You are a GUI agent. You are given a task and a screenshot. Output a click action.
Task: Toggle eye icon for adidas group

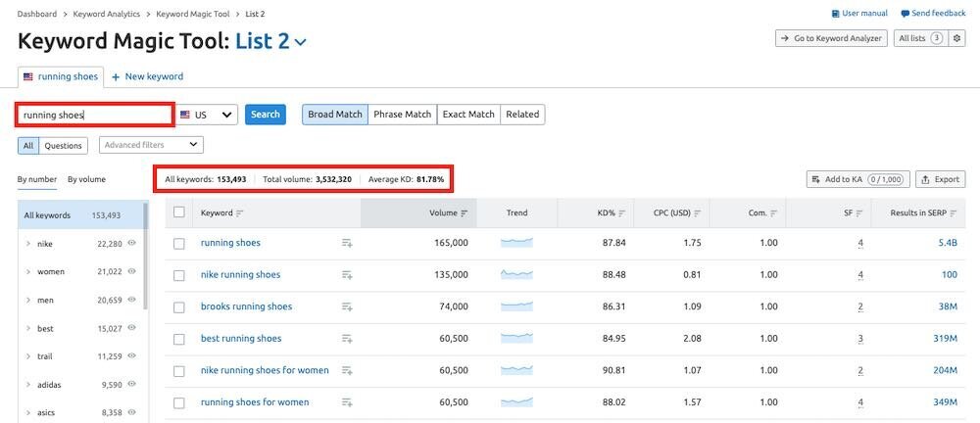(132, 385)
